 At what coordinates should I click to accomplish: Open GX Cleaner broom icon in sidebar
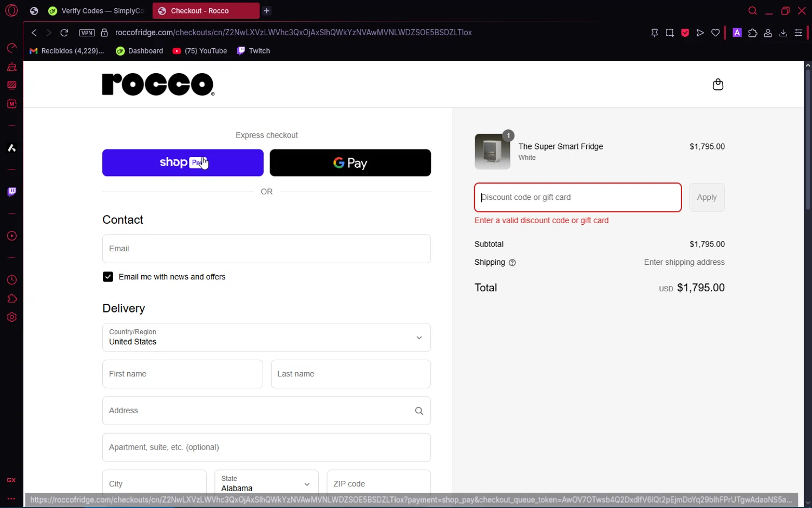[x=11, y=67]
